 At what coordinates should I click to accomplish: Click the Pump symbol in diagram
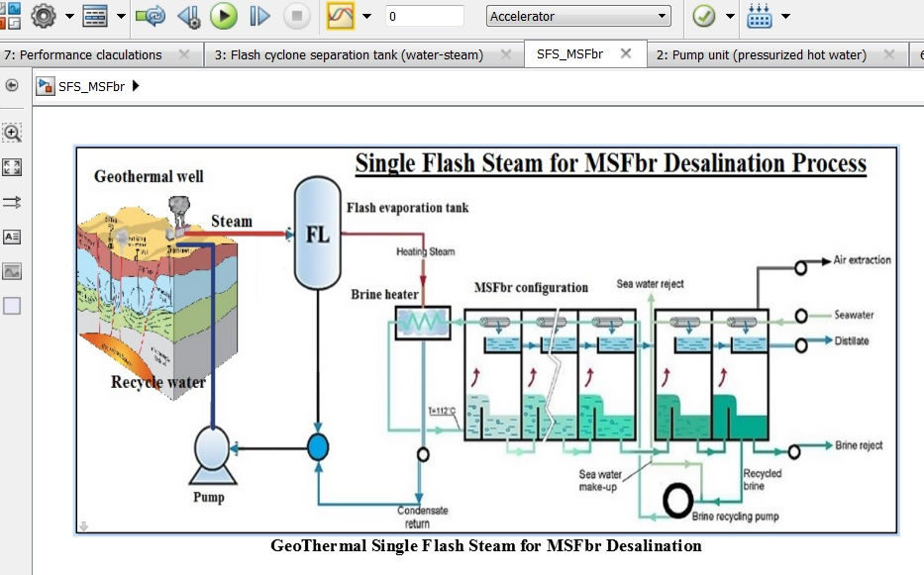(212, 455)
